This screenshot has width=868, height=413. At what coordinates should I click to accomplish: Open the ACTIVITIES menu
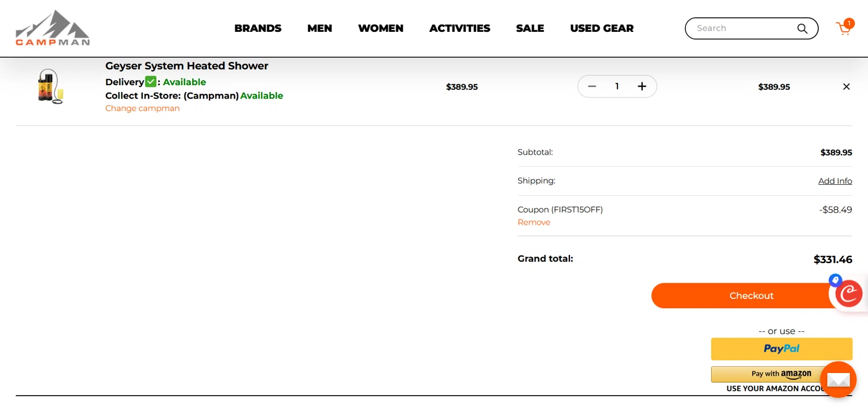tap(459, 28)
